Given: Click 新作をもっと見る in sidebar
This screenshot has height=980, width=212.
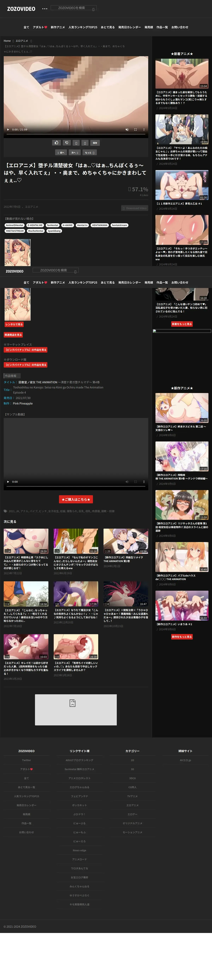Looking at the screenshot, I should (182, 636).
